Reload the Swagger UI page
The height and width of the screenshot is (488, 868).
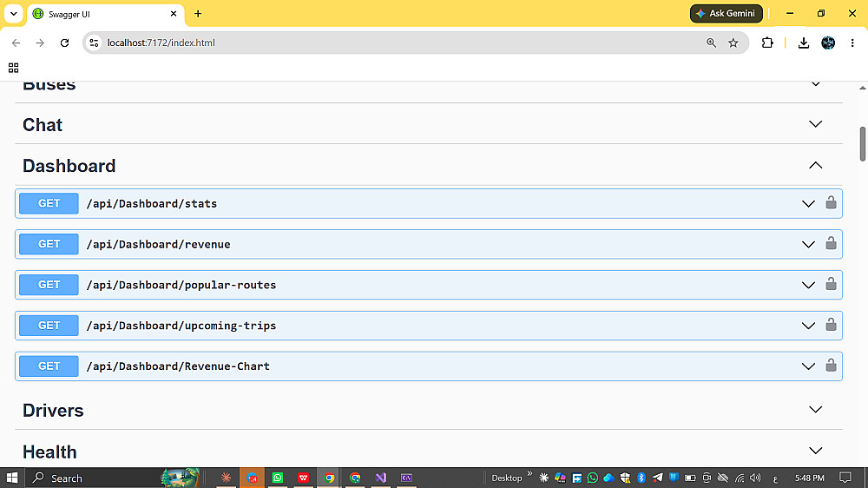65,43
